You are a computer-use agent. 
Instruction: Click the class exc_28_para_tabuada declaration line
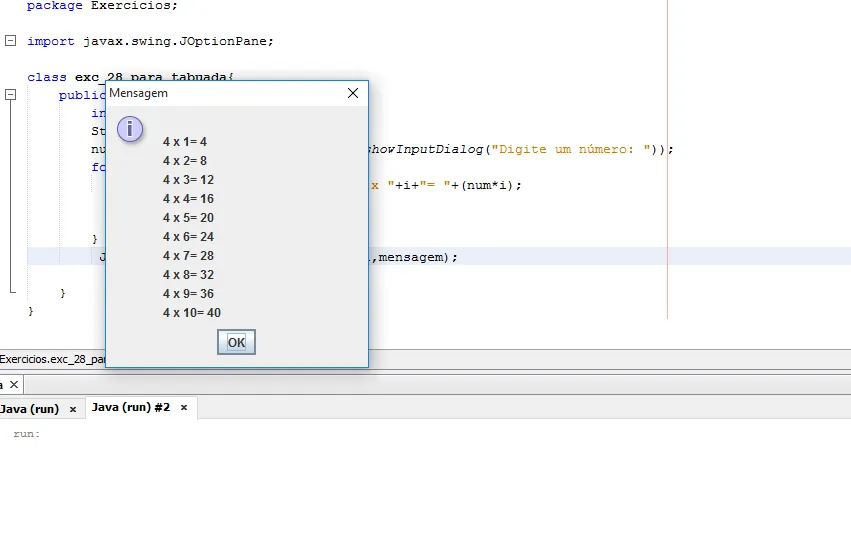(x=130, y=77)
